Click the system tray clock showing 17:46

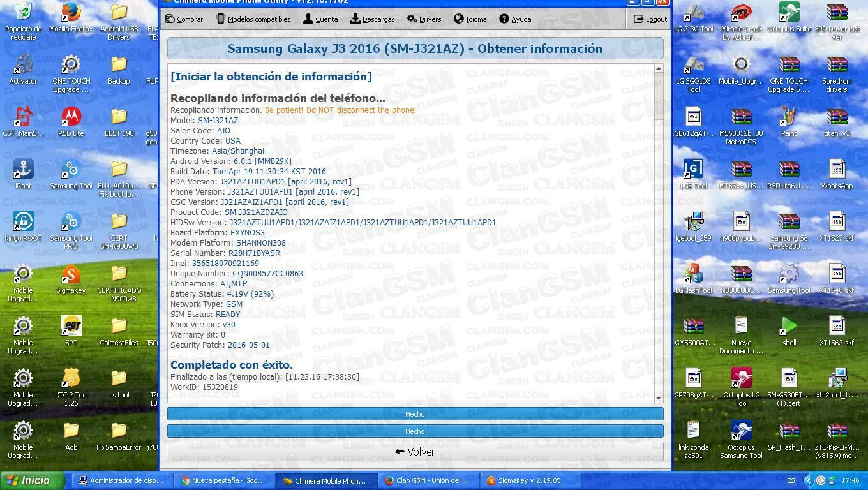(x=850, y=480)
